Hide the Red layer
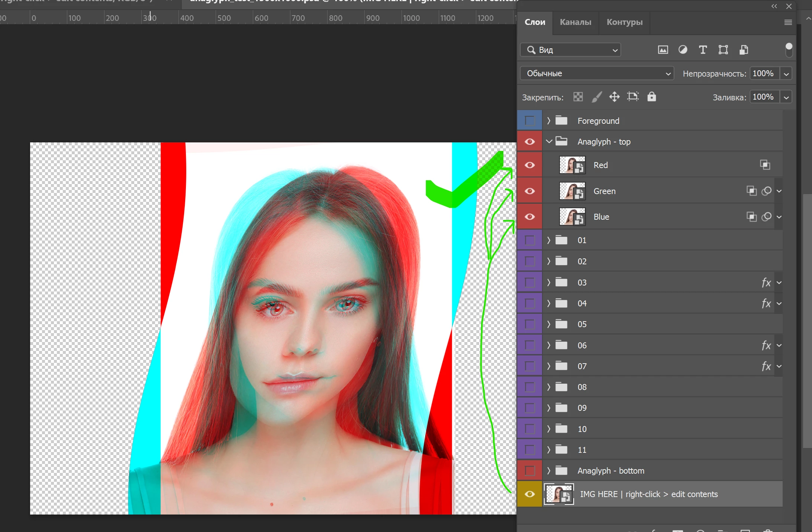This screenshot has height=532, width=812. tap(529, 165)
